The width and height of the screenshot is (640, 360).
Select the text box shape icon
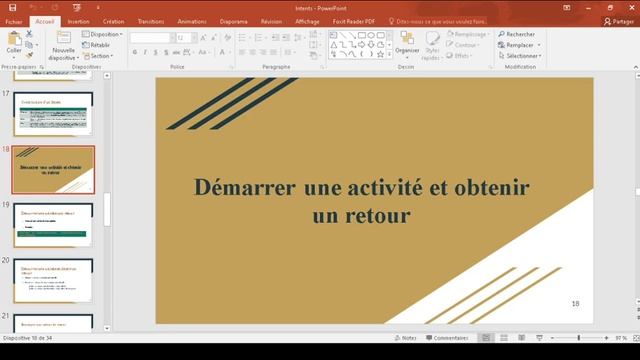tap(333, 36)
